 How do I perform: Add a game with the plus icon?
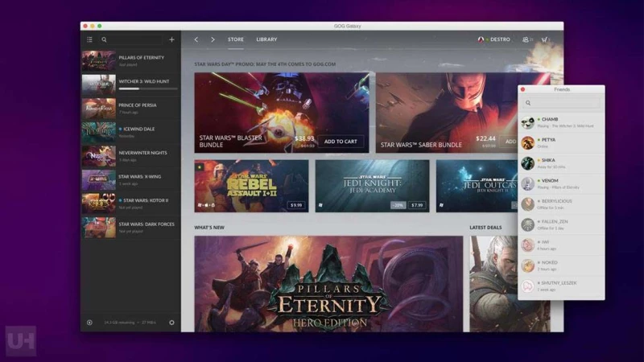pos(171,39)
